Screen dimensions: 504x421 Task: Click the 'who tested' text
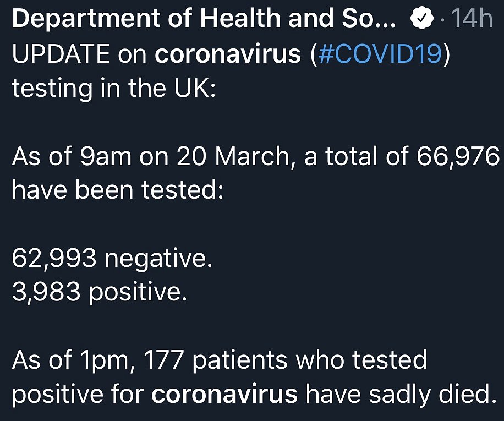[361, 360]
